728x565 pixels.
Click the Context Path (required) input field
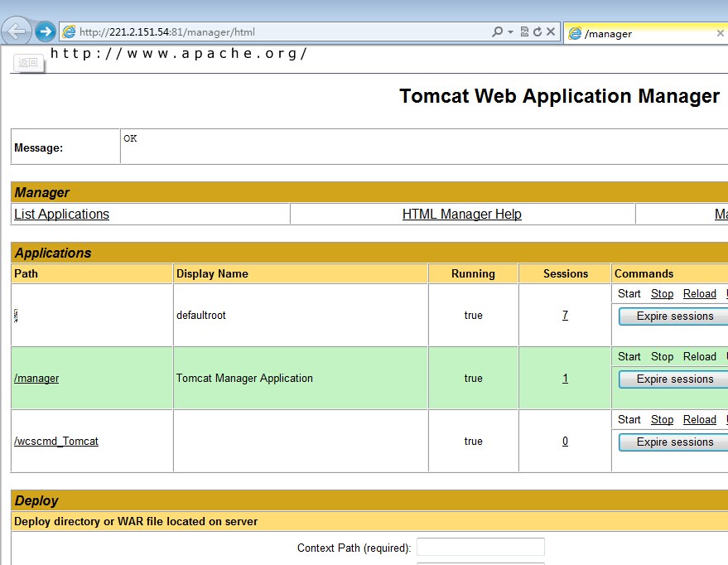click(x=480, y=547)
